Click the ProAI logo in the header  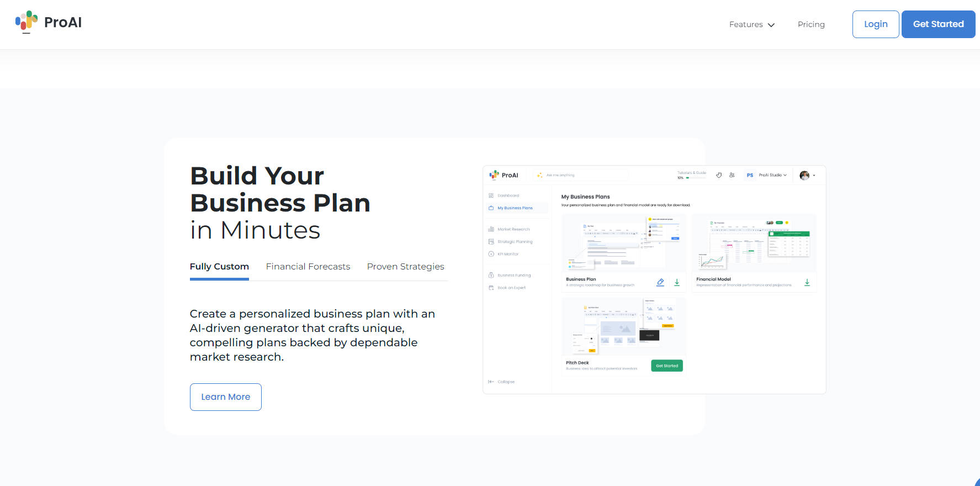coord(49,23)
